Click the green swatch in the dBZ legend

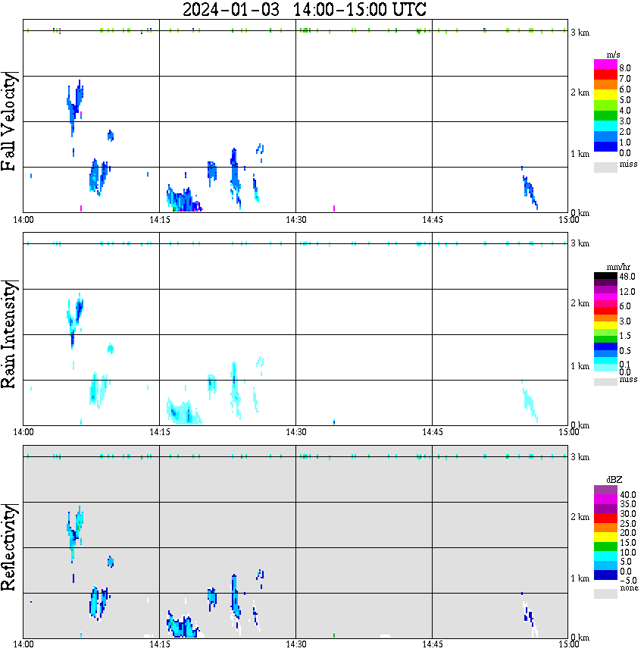point(605,547)
